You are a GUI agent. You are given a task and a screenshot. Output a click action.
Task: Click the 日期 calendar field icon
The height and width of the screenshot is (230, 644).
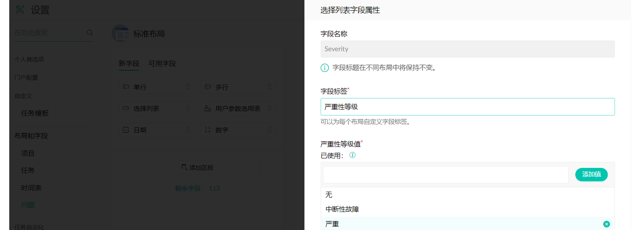(126, 130)
